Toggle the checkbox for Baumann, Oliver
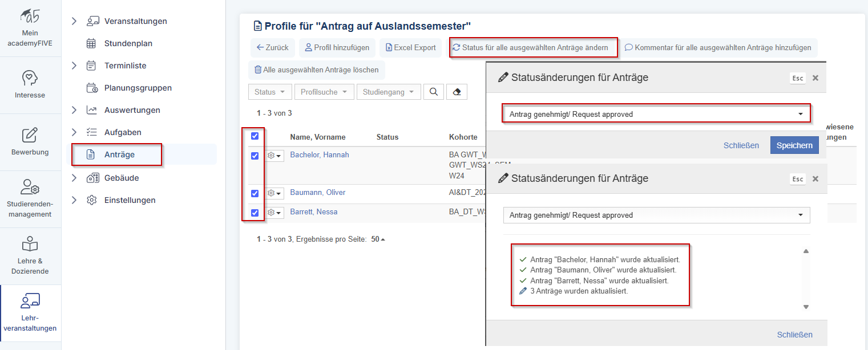 click(255, 193)
